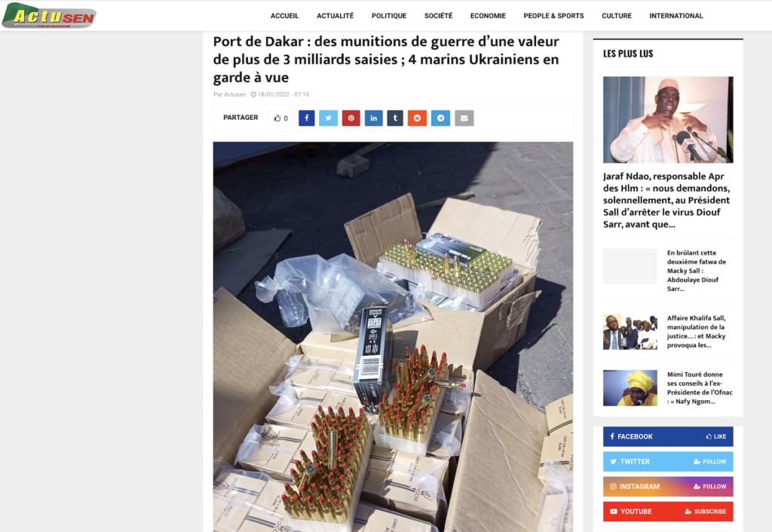This screenshot has height=532, width=772.
Task: Pin the article on Pinterest
Action: click(351, 118)
